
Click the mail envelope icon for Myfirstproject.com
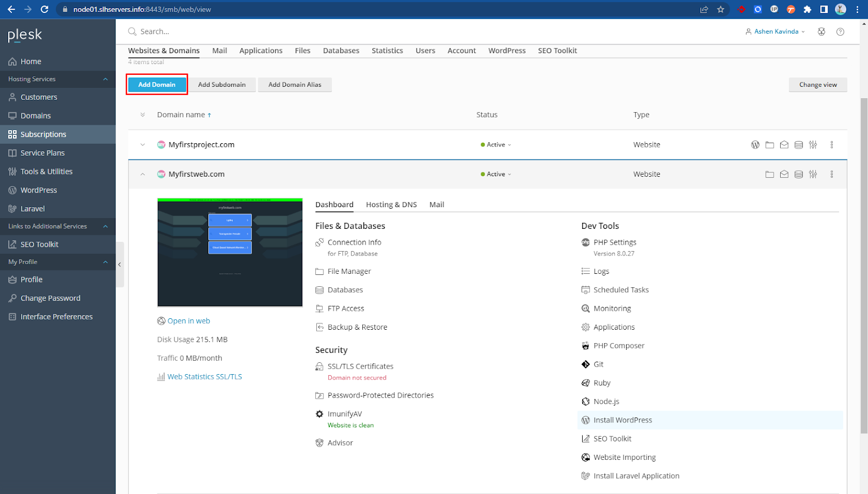784,145
